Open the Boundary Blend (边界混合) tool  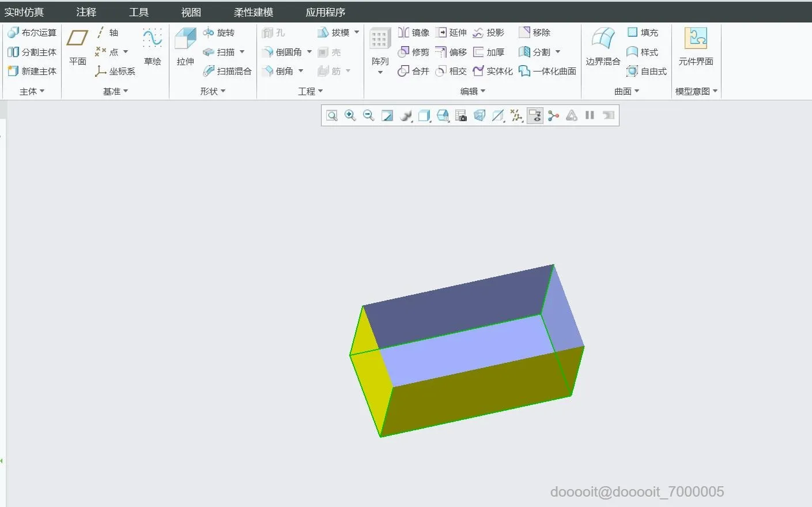pos(603,47)
